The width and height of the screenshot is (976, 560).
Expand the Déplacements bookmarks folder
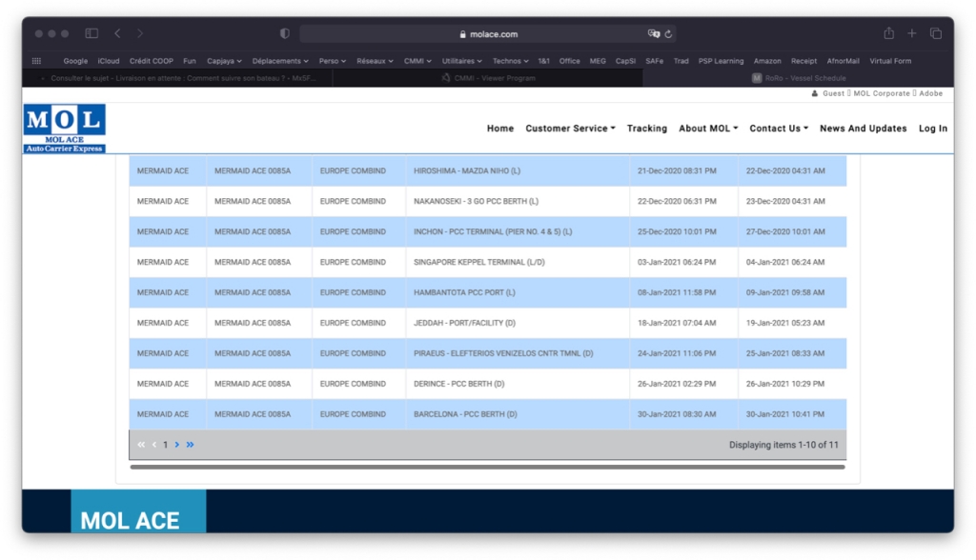point(280,61)
